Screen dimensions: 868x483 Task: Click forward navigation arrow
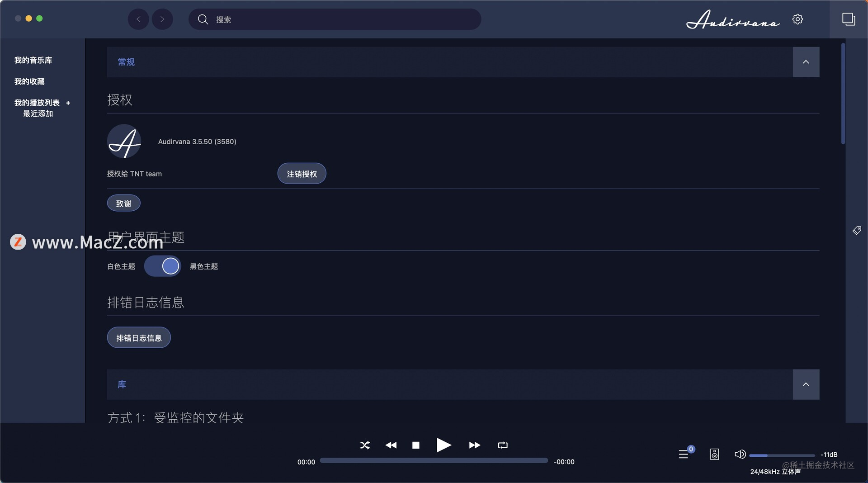click(x=162, y=19)
